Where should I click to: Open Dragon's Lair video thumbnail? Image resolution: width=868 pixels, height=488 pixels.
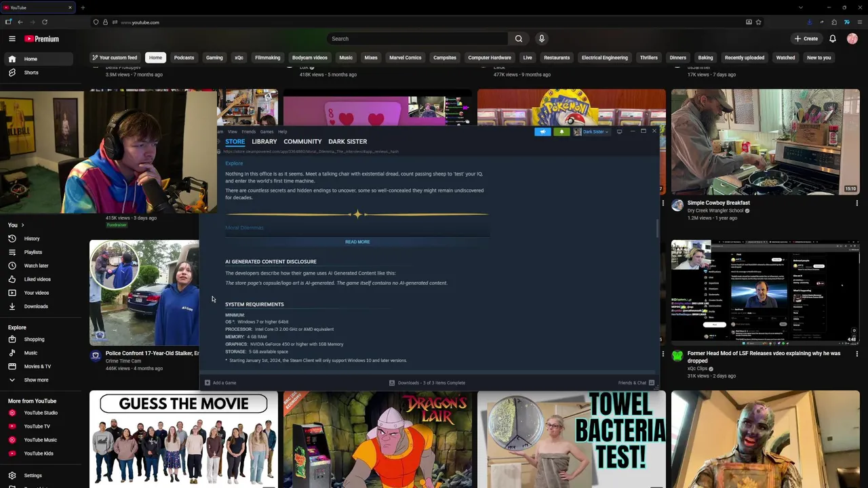(x=378, y=439)
